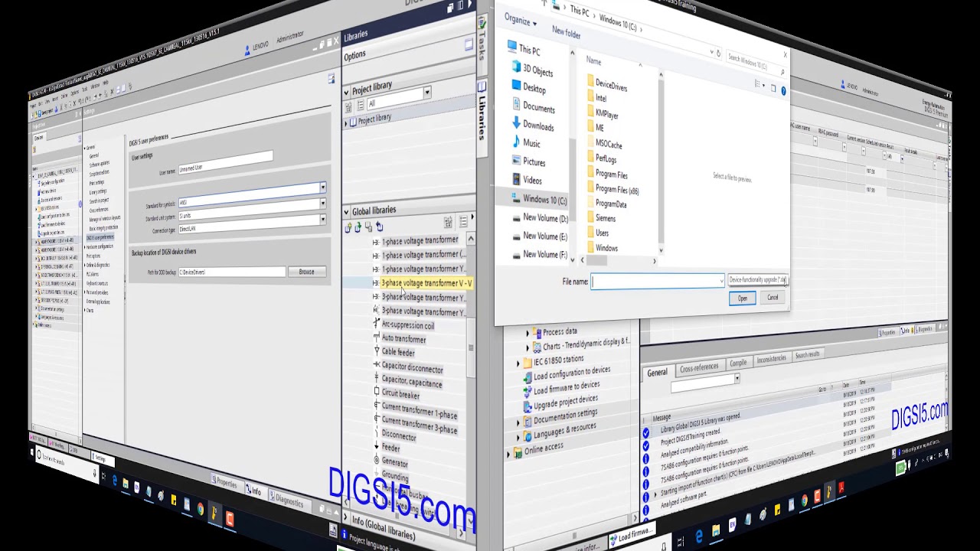This screenshot has width=980, height=551.
Task: Click first Global libraries toolbar icon (new library)
Action: 348,227
